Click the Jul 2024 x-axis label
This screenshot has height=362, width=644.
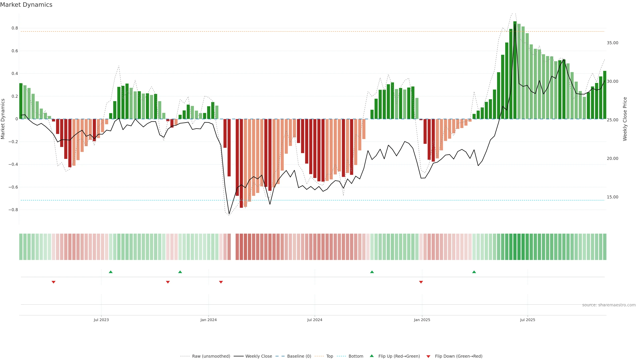coord(314,320)
